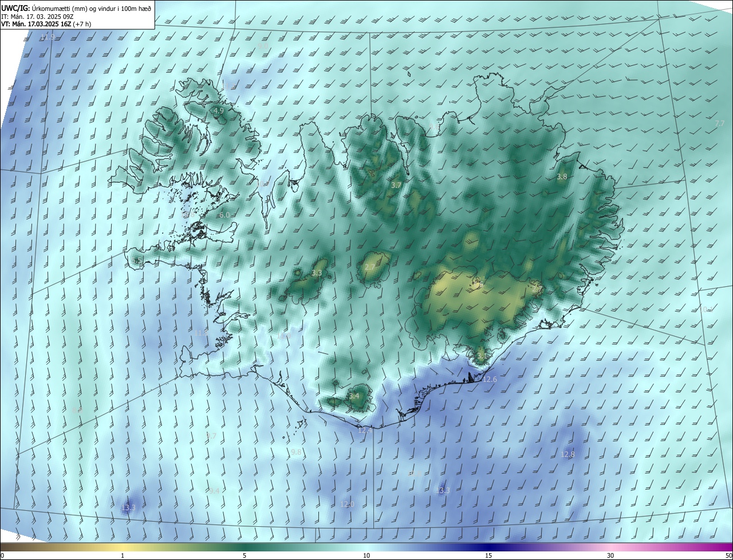733x560 pixels.
Task: Click the 'IT: Mán. 17. 03. 2025 09Z' line
Action: (x=37, y=16)
